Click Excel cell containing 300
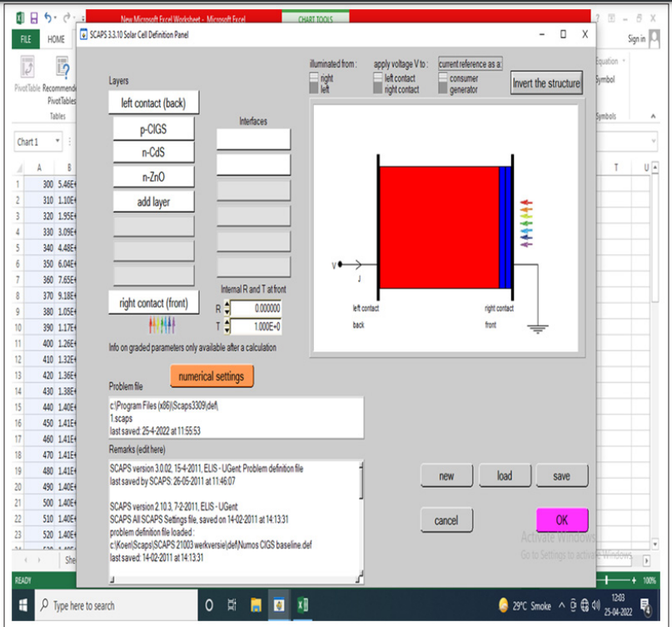This screenshot has width=672, height=627. click(x=39, y=184)
